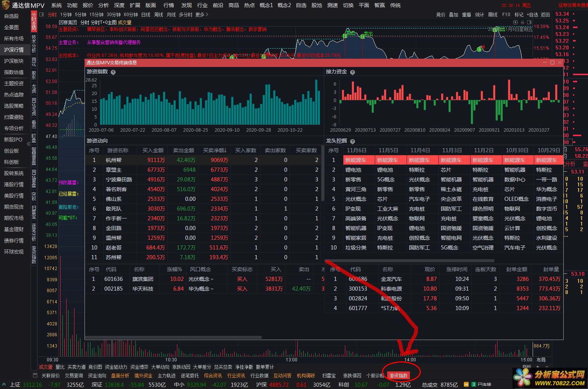Click the window icon left of 关联报价
This screenshot has width=588, height=389.
coord(35,375)
